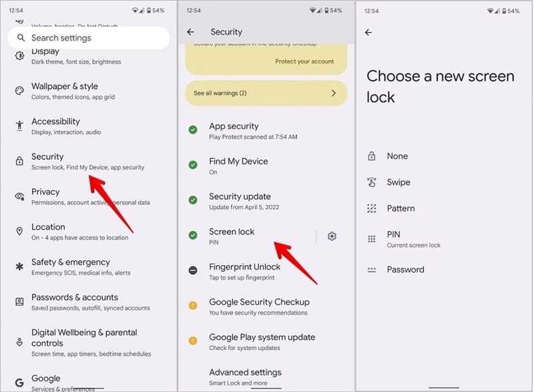Click the Search settings field
The height and width of the screenshot is (392, 534).
pos(89,38)
